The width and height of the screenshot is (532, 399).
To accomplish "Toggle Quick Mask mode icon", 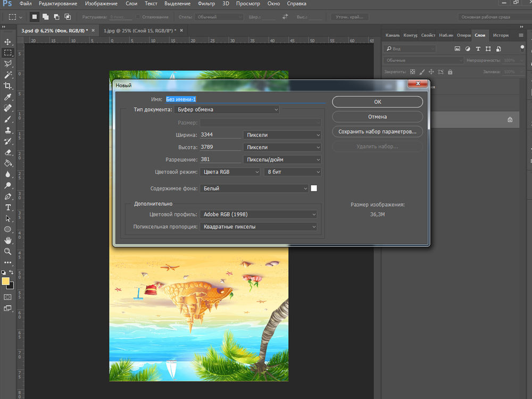I will click(x=7, y=297).
